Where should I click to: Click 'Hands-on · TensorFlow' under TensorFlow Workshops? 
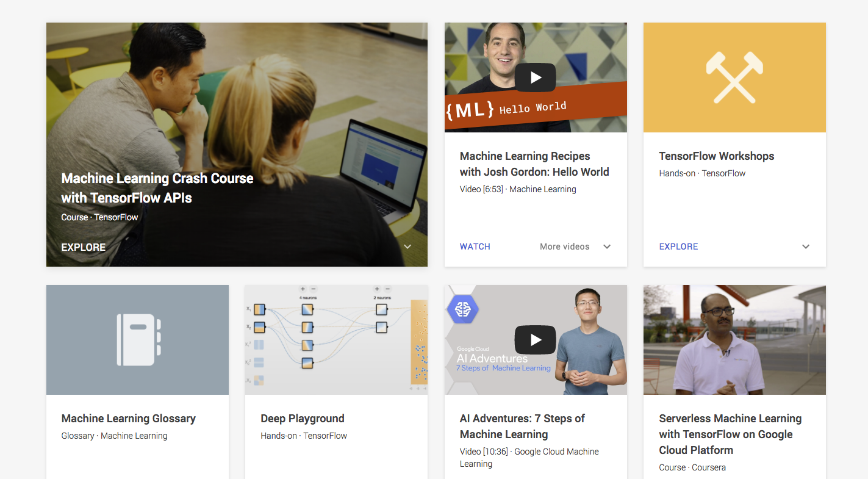(702, 173)
